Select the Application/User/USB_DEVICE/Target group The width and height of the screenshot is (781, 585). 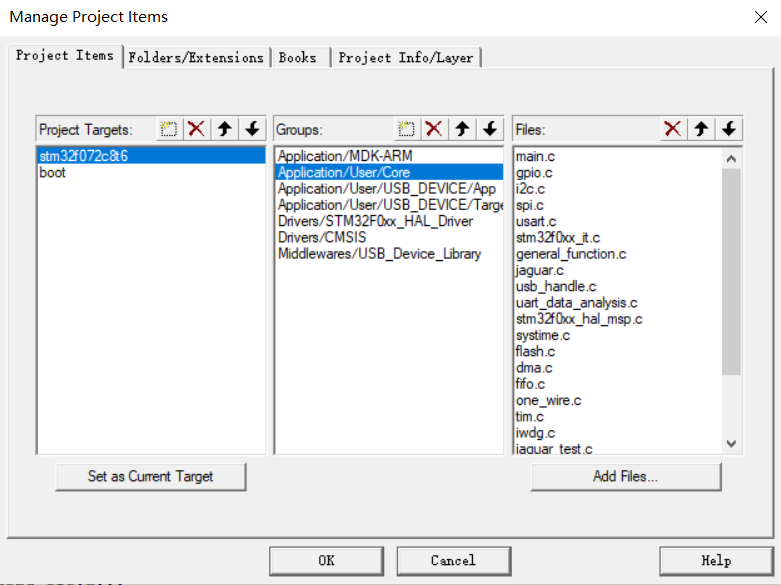(390, 205)
